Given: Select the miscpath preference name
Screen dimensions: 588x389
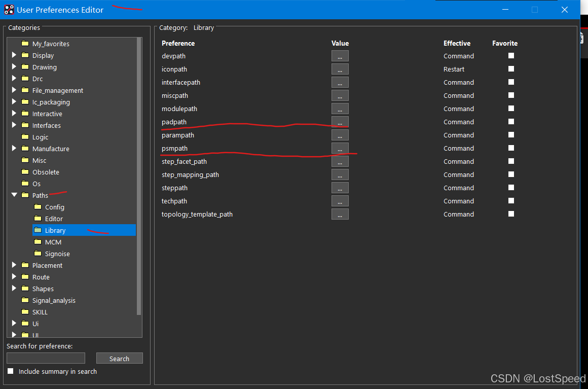Looking at the screenshot, I should (175, 96).
